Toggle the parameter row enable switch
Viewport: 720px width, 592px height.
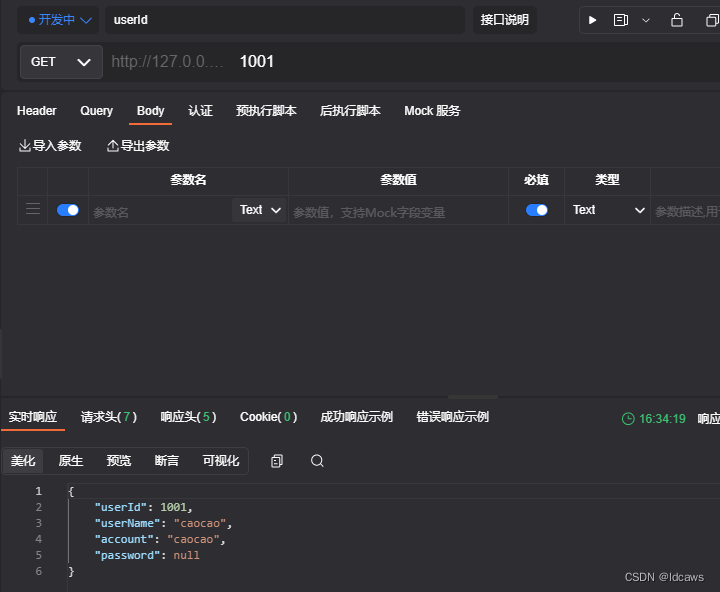68,210
